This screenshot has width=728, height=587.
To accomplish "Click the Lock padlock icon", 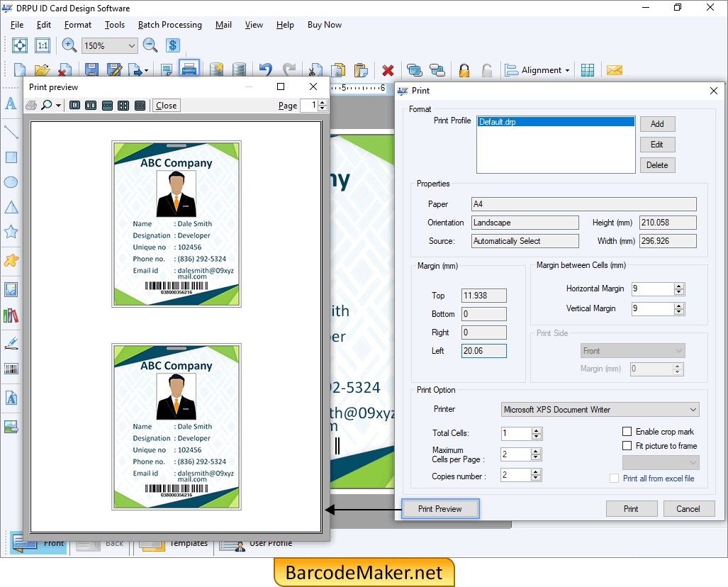I will pyautogui.click(x=464, y=70).
